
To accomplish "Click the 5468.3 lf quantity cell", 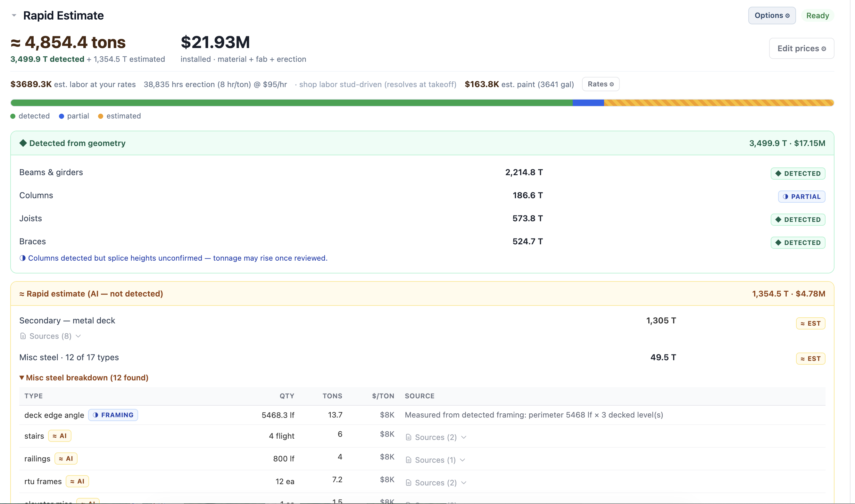I will [x=278, y=415].
